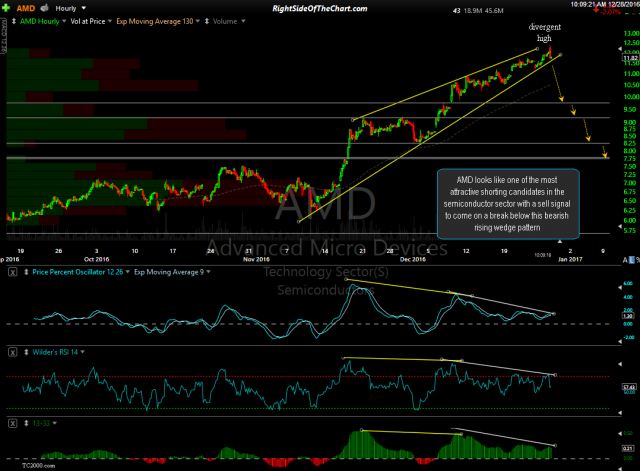Click the collapsed vertical MACD tab on left edge
640x471 pixels.
click(x=3, y=36)
